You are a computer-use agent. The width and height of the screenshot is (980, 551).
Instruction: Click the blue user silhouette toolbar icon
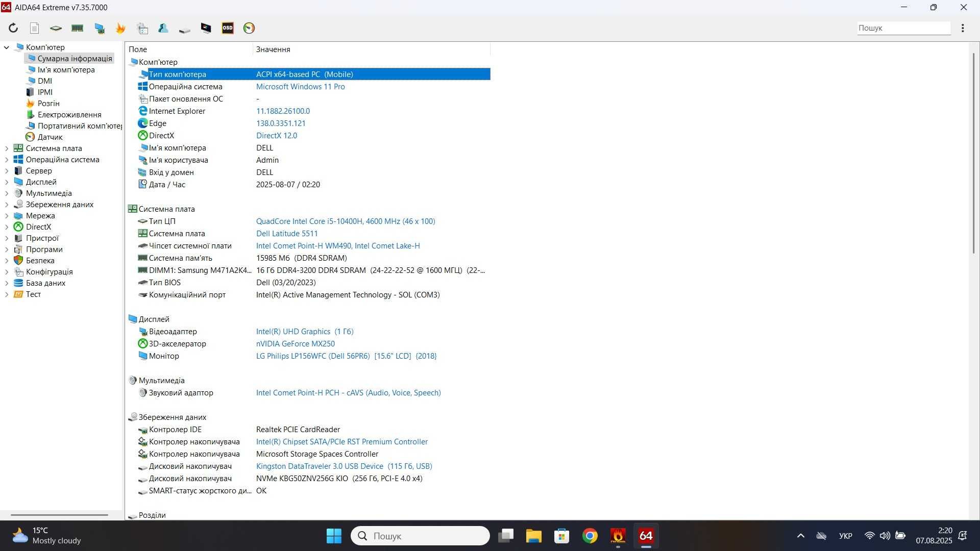pos(163,28)
